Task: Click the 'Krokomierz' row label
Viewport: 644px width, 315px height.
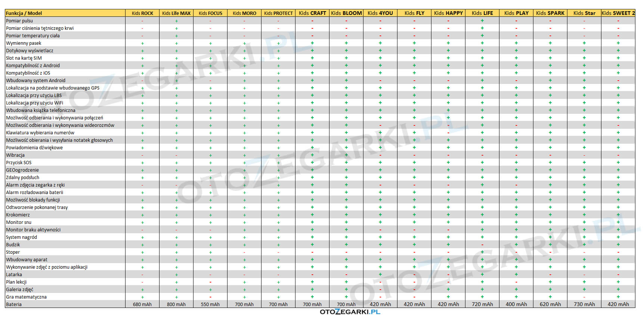Action: point(18,215)
